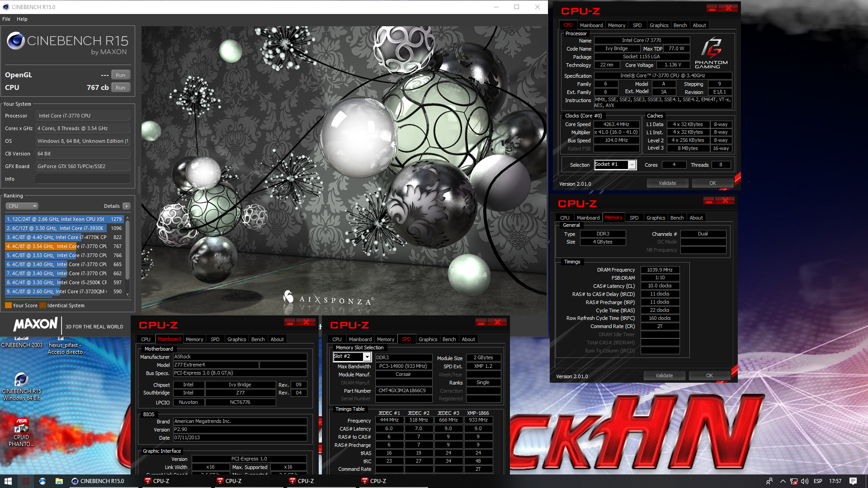868x488 pixels.
Task: Select the CINEBENCH R15 Windows 64 Bit desktop icon
Action: click(21, 387)
